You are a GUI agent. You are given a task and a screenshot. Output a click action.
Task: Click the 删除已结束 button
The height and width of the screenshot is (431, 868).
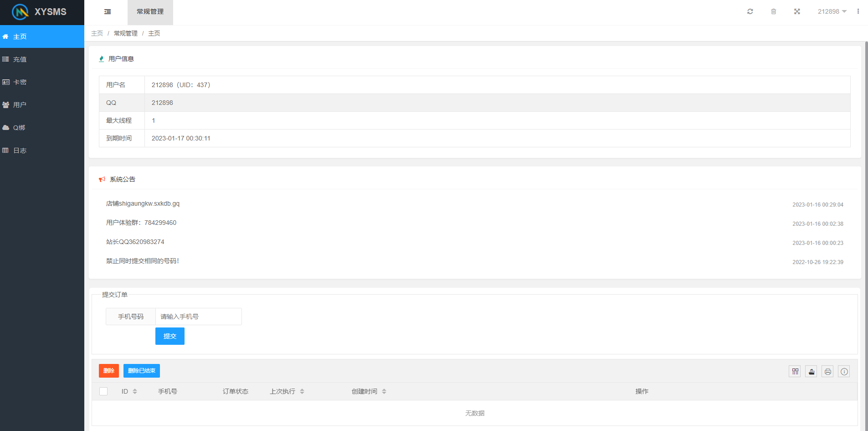tap(141, 371)
